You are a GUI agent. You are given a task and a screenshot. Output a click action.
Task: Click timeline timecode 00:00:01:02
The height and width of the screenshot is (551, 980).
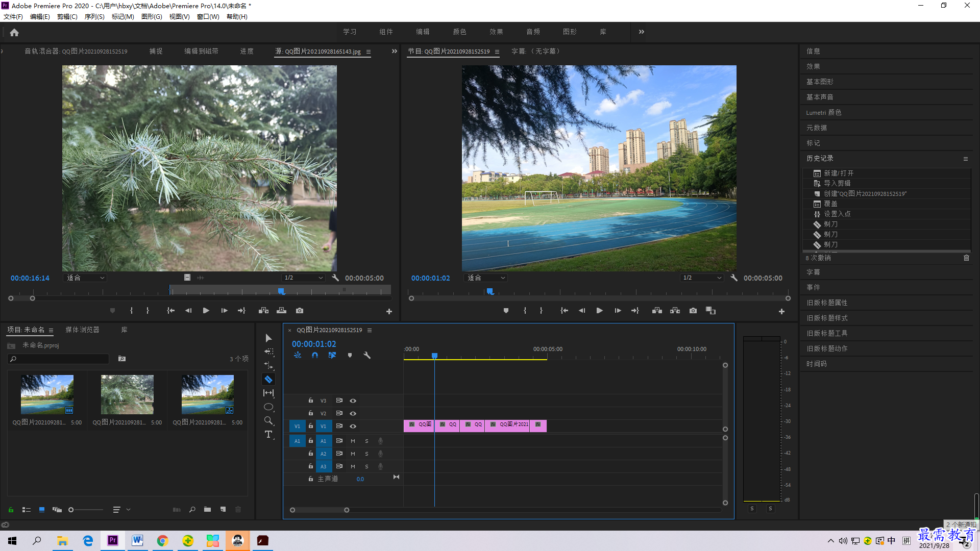click(x=314, y=344)
